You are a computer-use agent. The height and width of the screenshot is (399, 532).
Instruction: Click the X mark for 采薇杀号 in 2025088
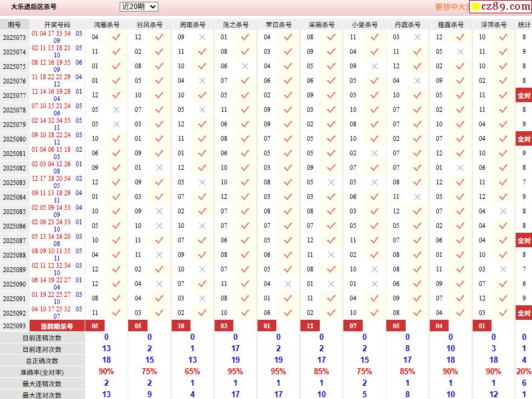pos(331,255)
